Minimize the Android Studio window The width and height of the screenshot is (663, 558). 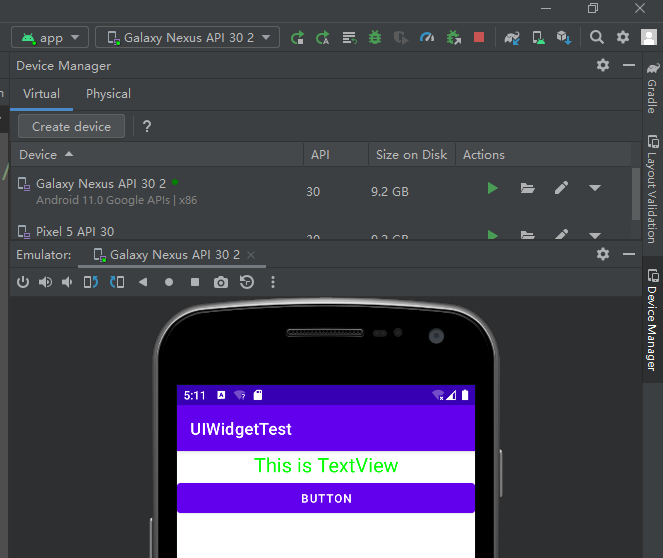546,8
